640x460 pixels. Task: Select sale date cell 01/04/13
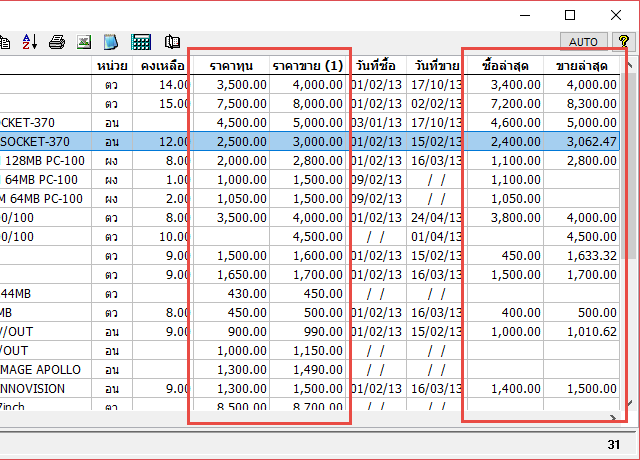(436, 237)
